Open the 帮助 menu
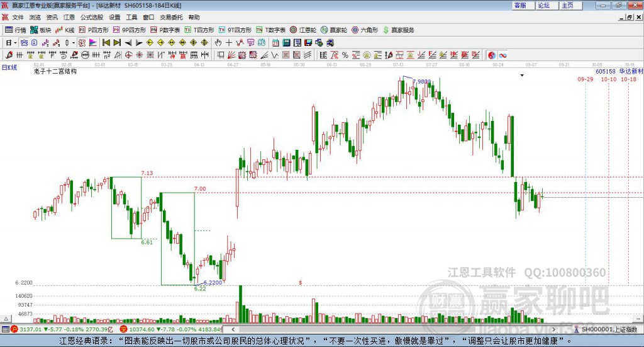 coord(194,17)
